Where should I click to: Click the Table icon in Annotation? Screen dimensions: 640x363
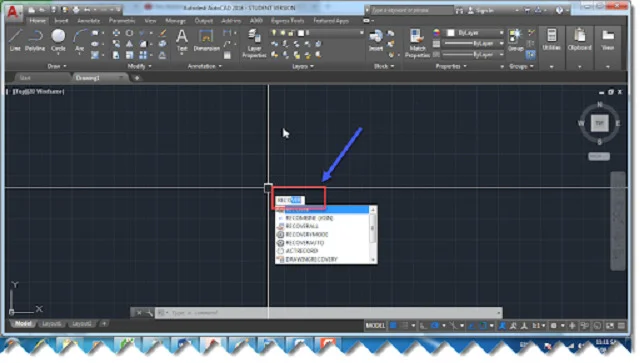(227, 55)
